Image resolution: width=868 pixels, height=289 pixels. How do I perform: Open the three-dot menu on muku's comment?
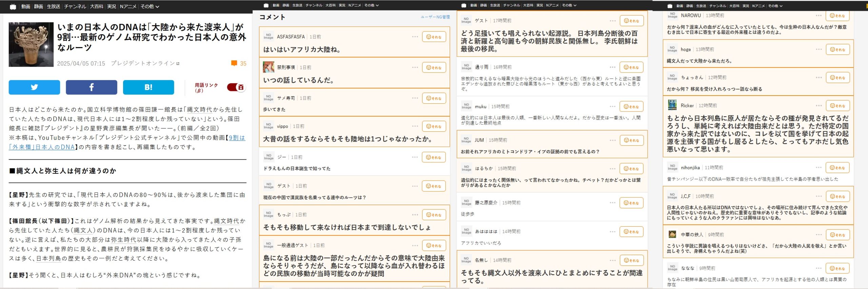point(612,106)
